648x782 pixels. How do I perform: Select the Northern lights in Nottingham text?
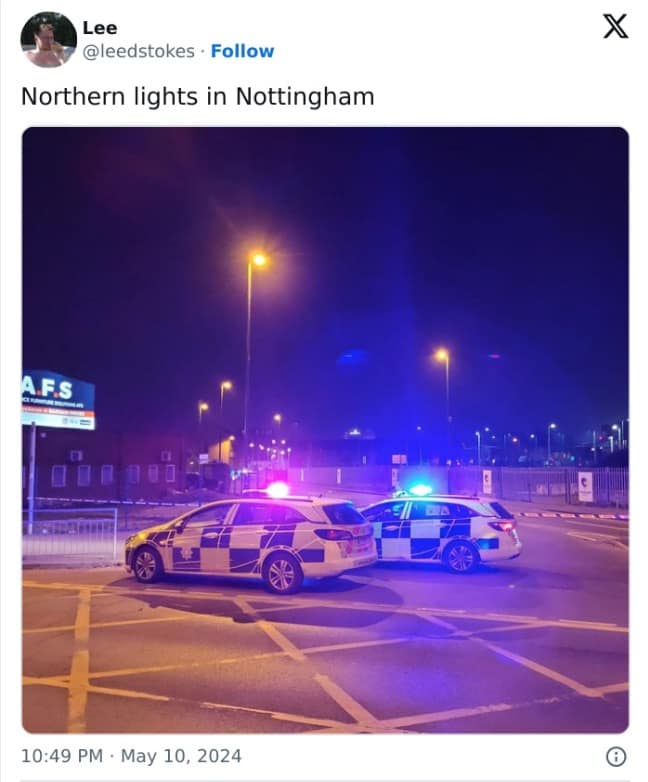[x=198, y=96]
